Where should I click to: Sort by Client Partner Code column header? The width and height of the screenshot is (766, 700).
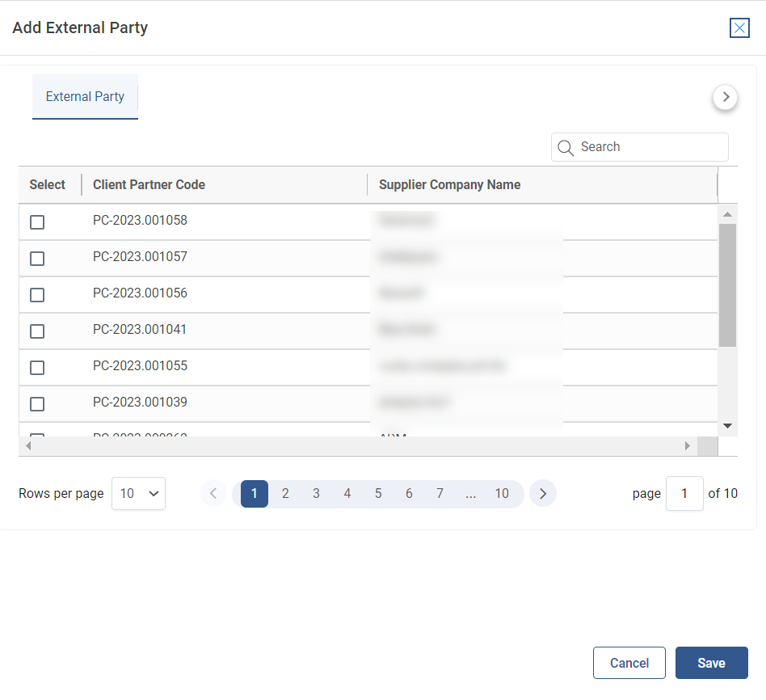click(x=149, y=185)
